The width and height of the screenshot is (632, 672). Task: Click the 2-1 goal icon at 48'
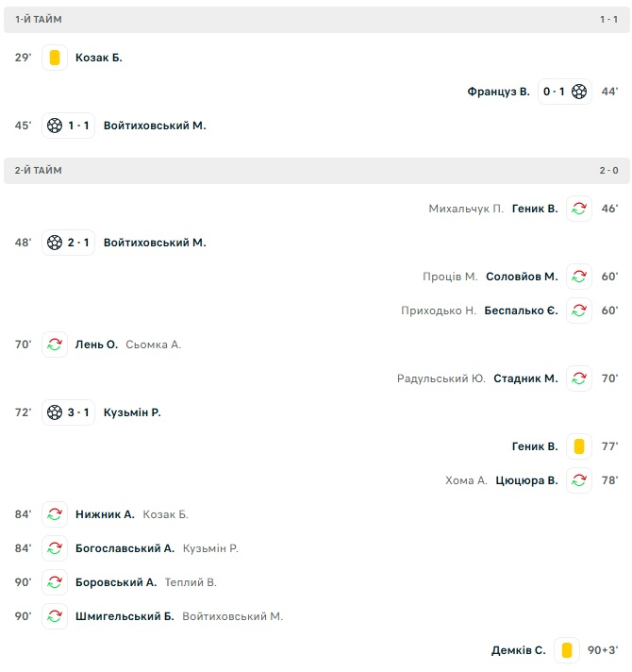tap(55, 243)
